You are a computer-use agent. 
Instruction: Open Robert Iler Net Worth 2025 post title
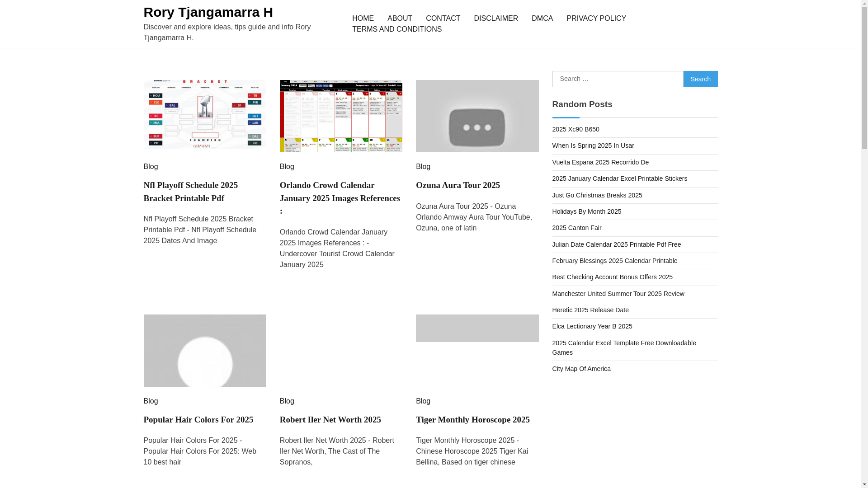330,420
